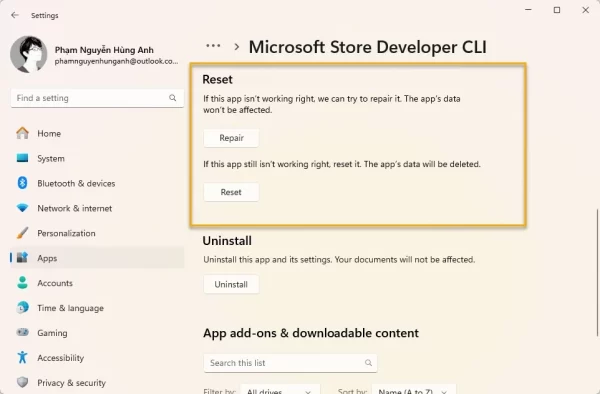The image size is (600, 394).
Task: Click the Accessibility figure icon
Action: point(23,357)
